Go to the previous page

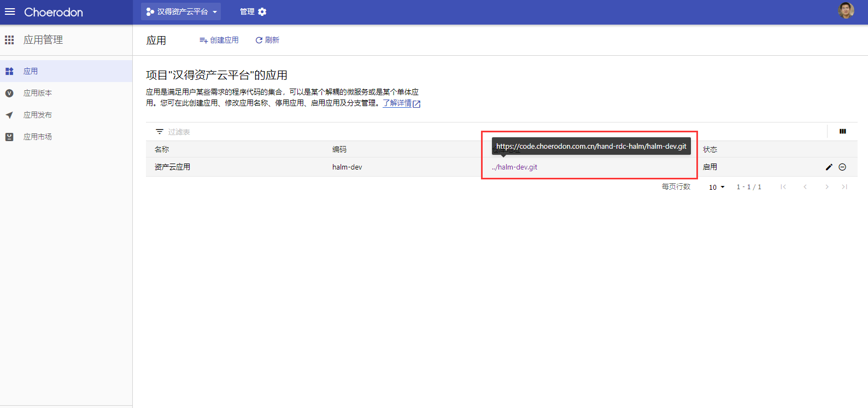(x=805, y=187)
